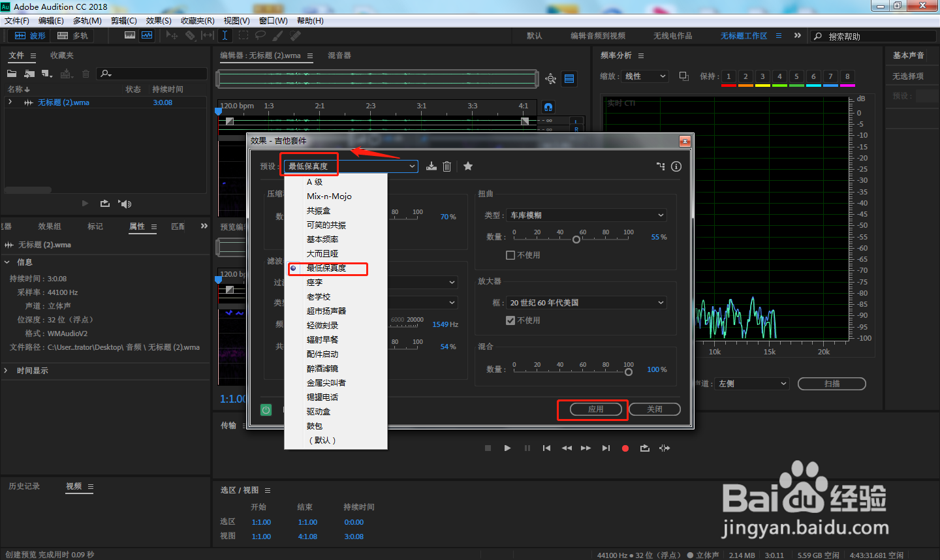Select preset 金属尖叫者 from list
This screenshot has width=940, height=560.
[326, 383]
